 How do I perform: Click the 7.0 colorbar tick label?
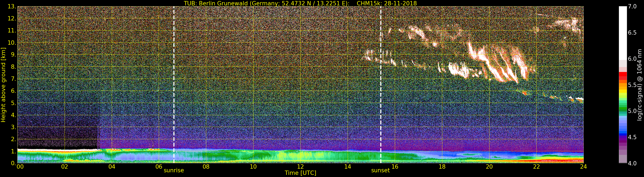[632, 6]
